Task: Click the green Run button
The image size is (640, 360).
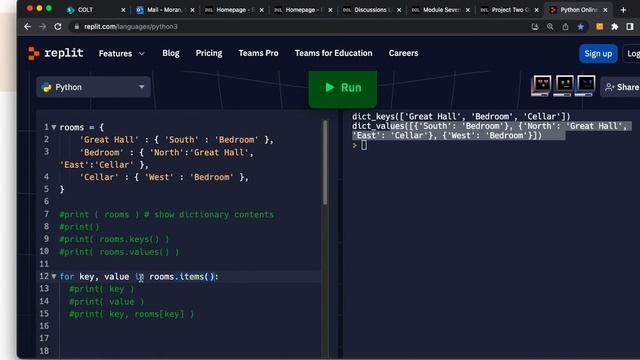Action: tap(342, 89)
